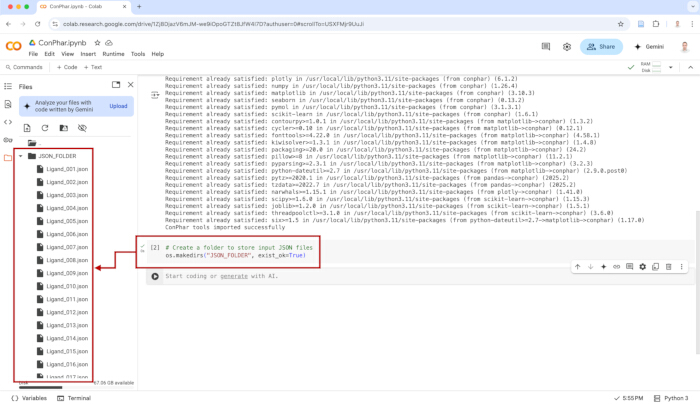The height and width of the screenshot is (404, 700).
Task: Open the RAM and Disk resource indicator
Action: pyautogui.click(x=651, y=67)
